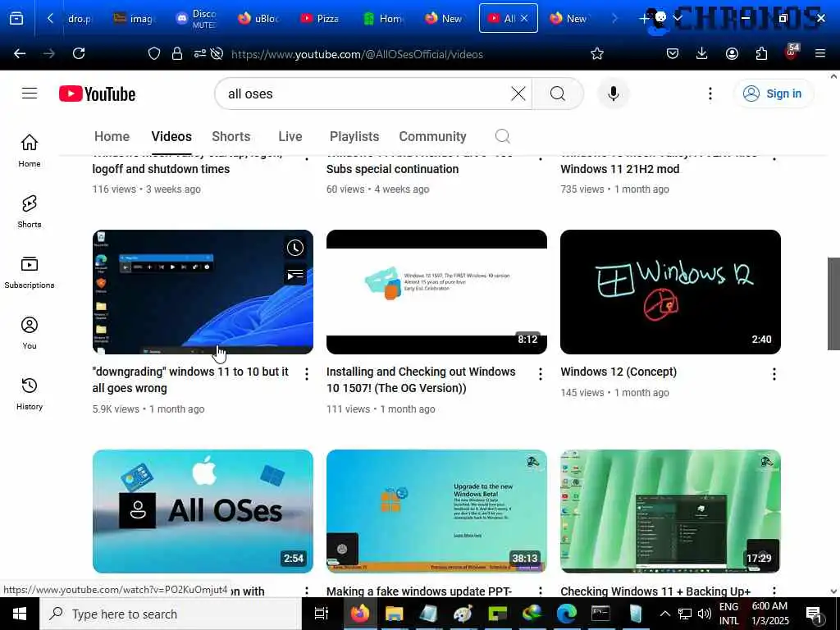Click the Sign in button
This screenshot has width=840, height=630.
tap(773, 94)
